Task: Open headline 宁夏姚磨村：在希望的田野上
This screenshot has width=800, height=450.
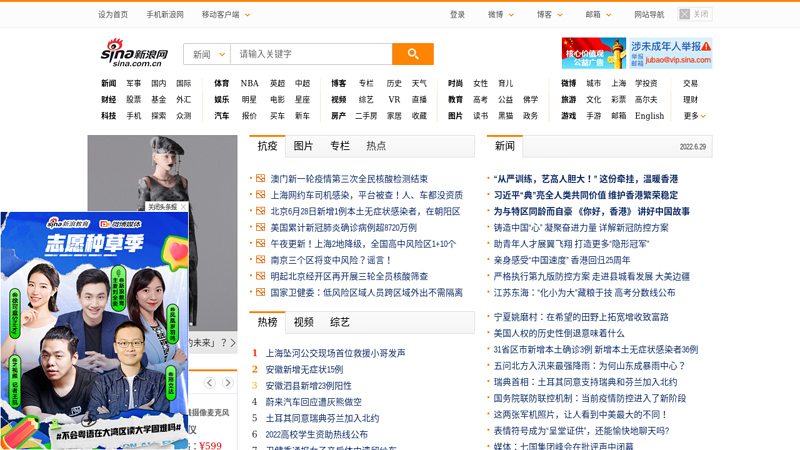Action: (x=581, y=317)
